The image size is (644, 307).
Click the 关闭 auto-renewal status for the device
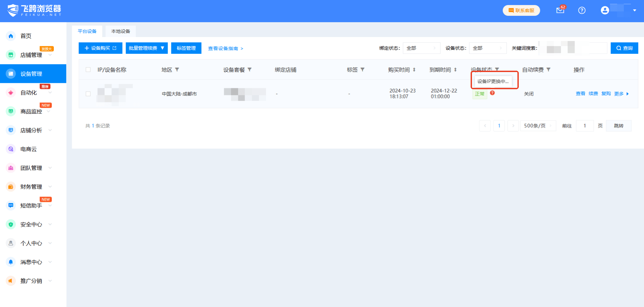[529, 94]
